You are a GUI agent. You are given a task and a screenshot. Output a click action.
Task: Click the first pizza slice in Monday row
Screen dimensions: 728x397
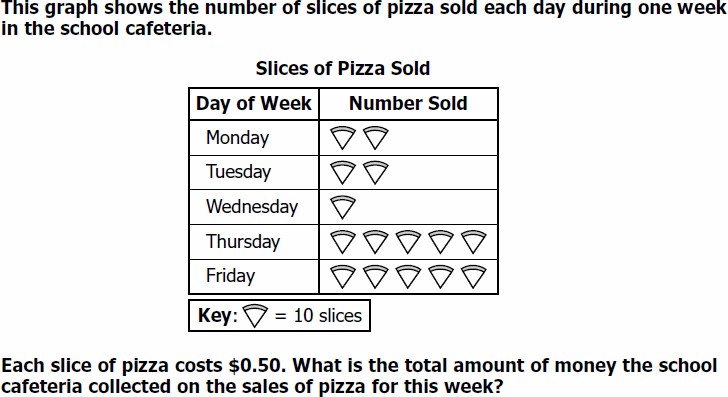pos(343,138)
